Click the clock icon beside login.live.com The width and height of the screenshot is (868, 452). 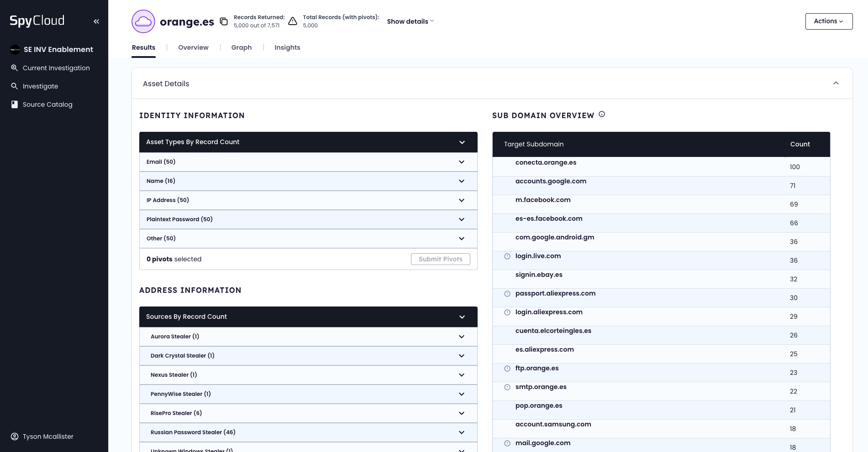(507, 256)
